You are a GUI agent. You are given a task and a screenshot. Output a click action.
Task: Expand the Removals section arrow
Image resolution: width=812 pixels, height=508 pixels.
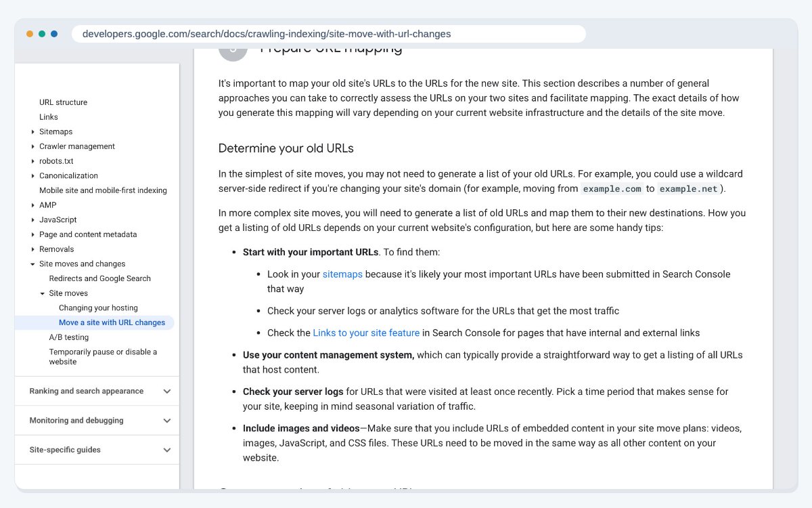[x=32, y=249]
